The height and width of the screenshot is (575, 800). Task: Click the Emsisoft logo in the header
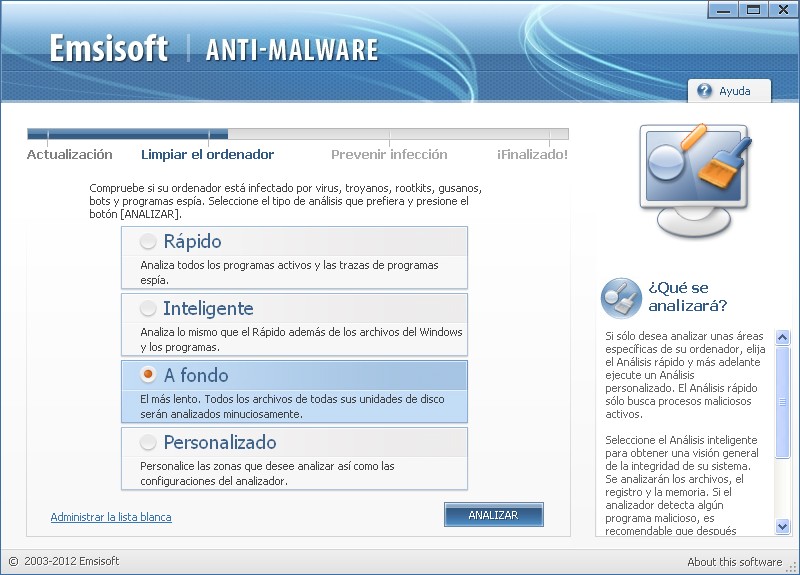coord(109,48)
